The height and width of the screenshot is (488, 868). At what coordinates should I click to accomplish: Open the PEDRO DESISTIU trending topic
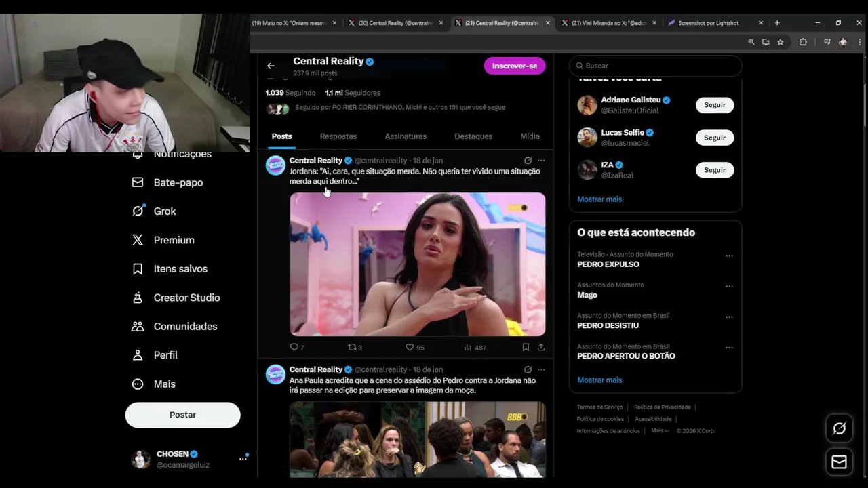coord(608,325)
